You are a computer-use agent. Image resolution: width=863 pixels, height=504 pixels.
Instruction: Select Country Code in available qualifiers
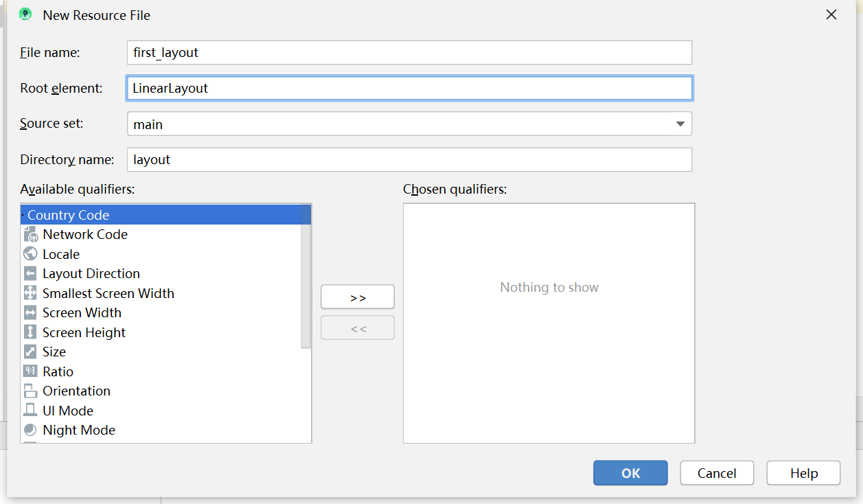[x=165, y=215]
